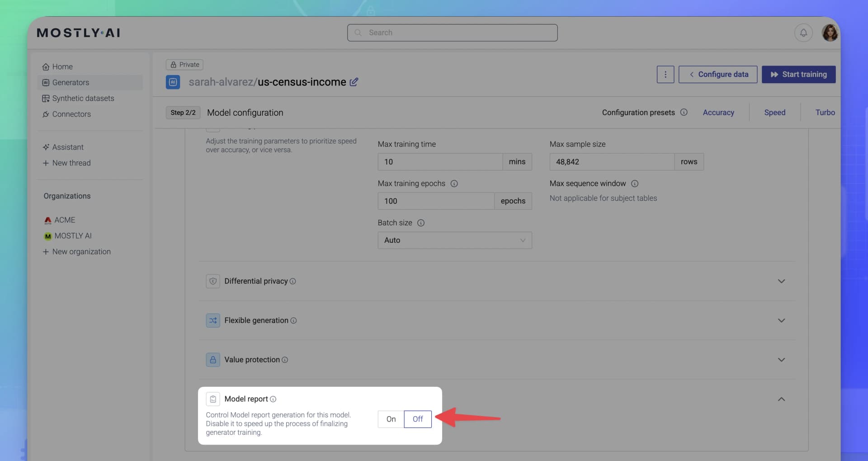Image resolution: width=868 pixels, height=461 pixels.
Task: Select the Differential privacy shield icon
Action: (x=213, y=281)
